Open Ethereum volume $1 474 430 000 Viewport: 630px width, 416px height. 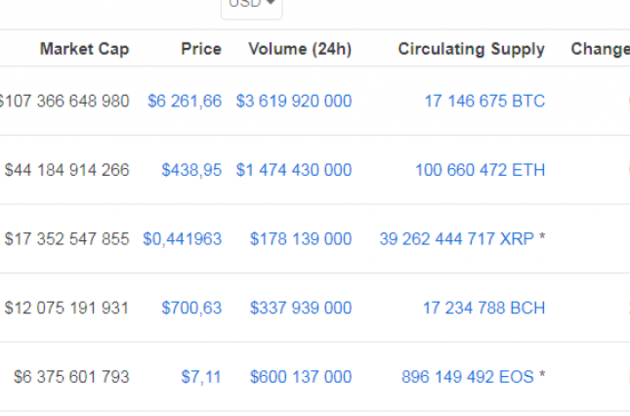[293, 170]
